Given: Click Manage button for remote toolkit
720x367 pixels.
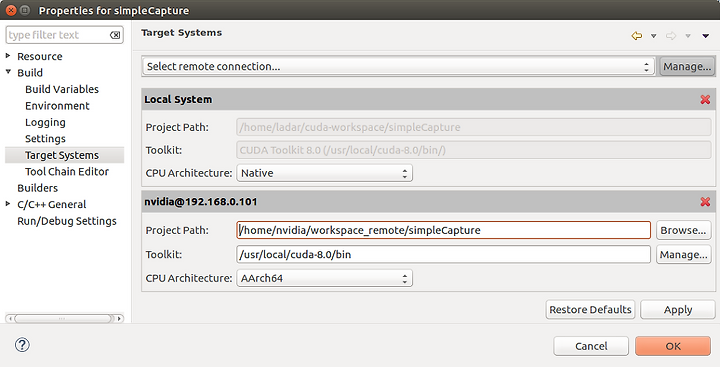Looking at the screenshot, I should tap(683, 254).
